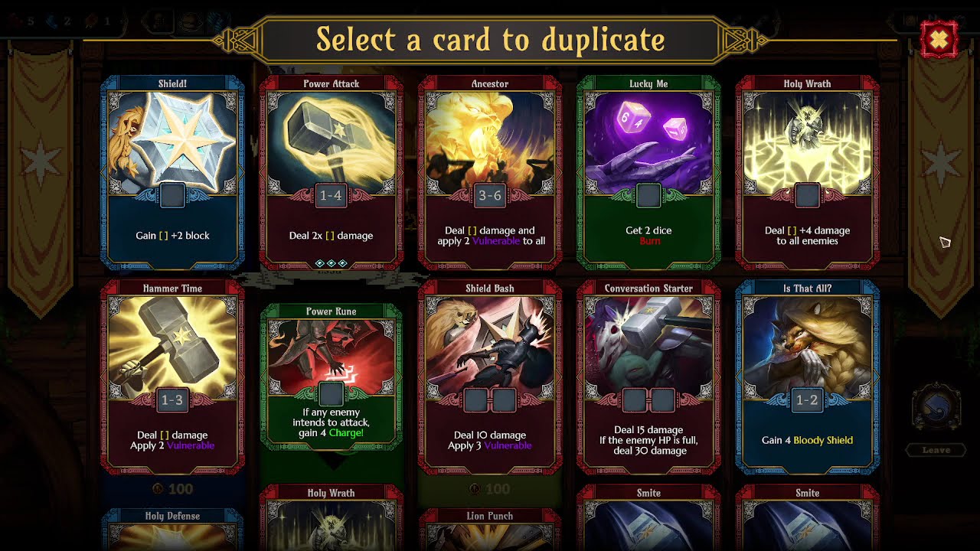
Task: Click the empty dice slot on Lucky Me
Action: 648,195
